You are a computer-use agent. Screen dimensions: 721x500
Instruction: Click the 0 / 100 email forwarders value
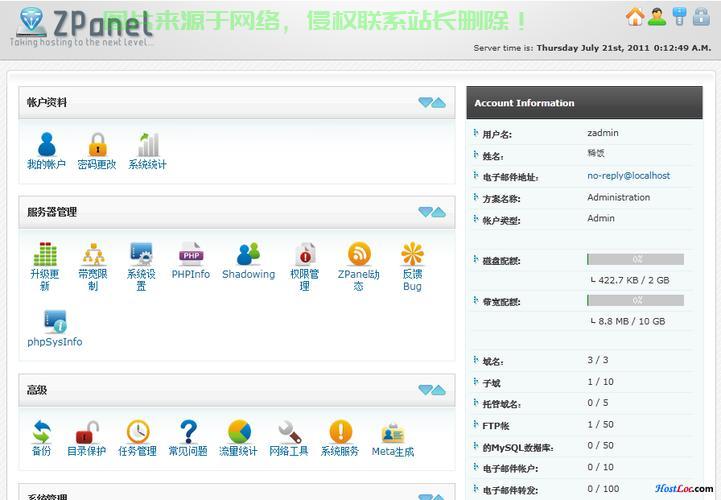603,489
